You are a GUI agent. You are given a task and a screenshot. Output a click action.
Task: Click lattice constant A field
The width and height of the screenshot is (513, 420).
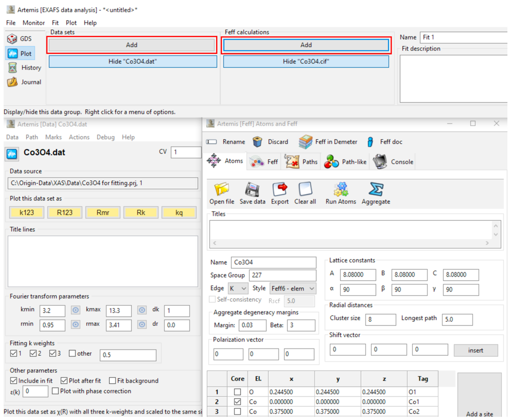pos(358,275)
